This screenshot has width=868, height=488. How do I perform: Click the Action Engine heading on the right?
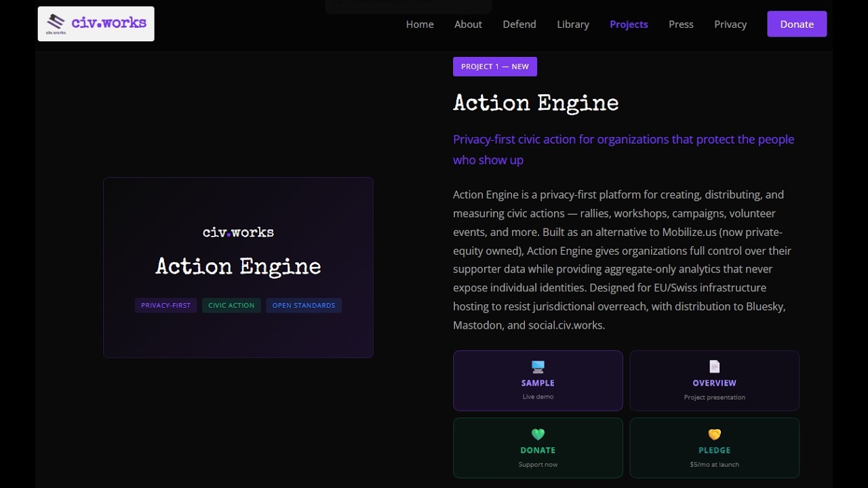(536, 104)
